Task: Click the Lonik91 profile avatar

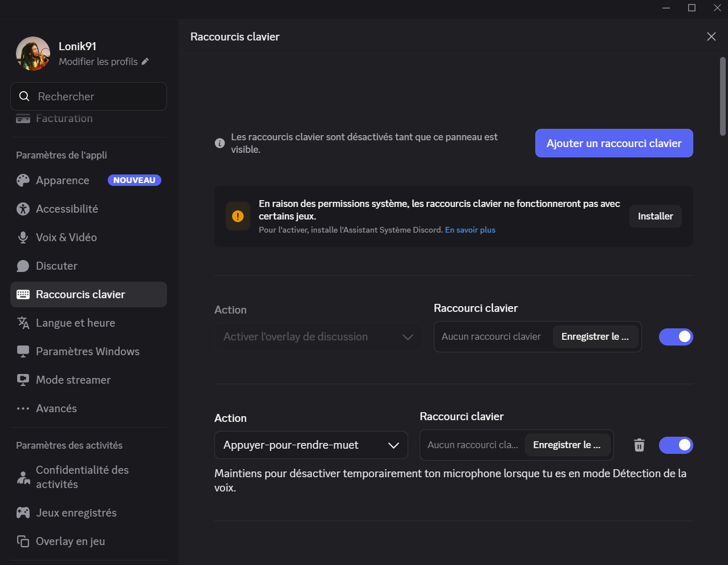Action: [33, 54]
